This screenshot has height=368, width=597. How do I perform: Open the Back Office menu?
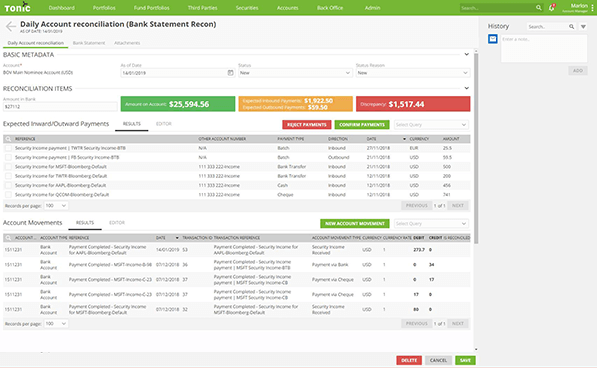[x=330, y=8]
